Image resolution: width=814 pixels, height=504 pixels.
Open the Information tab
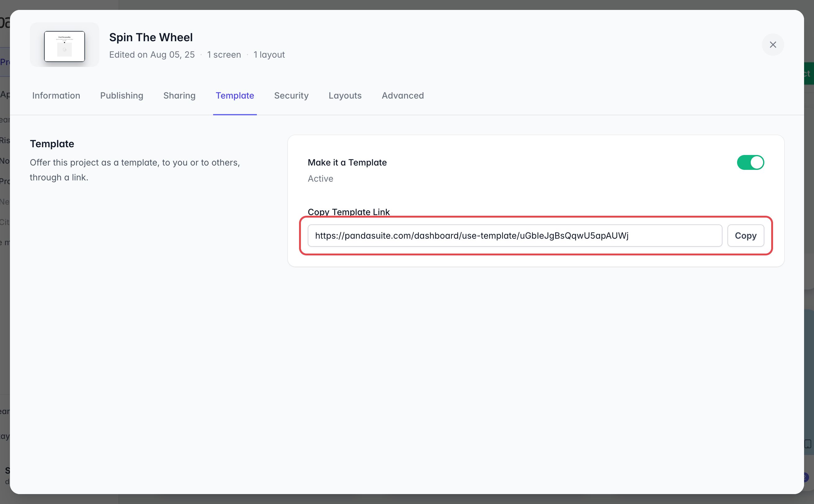click(56, 96)
